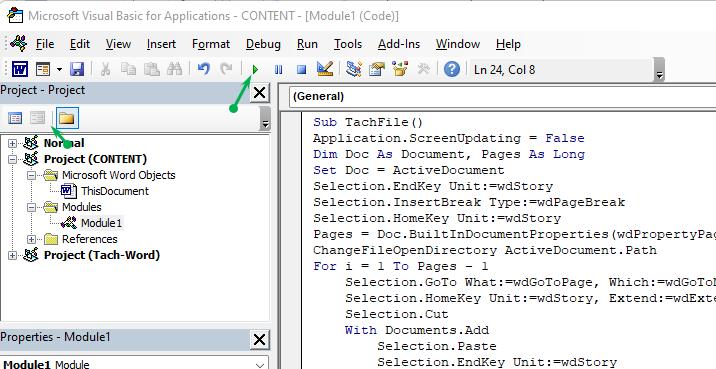Click the View Microsoft Word toolbar icon
Image resolution: width=716 pixels, height=369 pixels.
[x=20, y=69]
